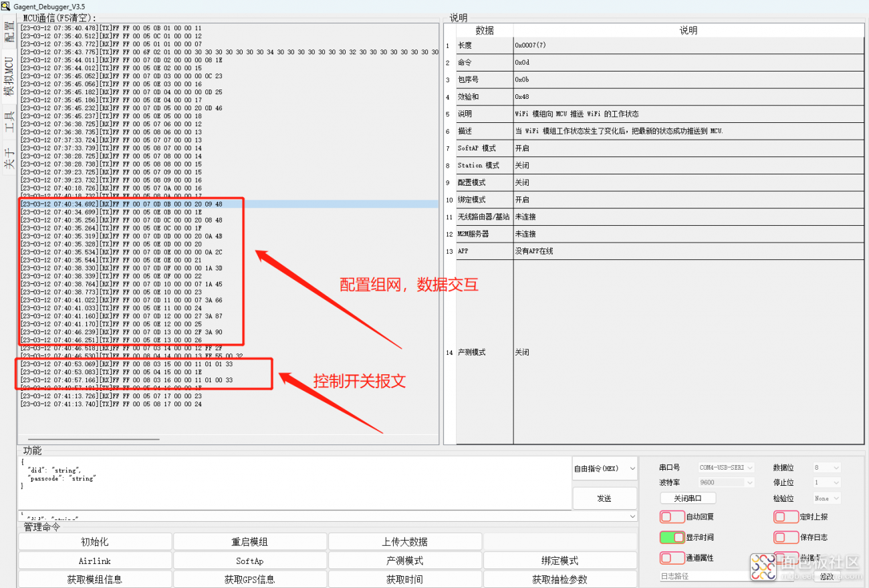Click the SoftAp button
The image size is (869, 588).
click(250, 561)
